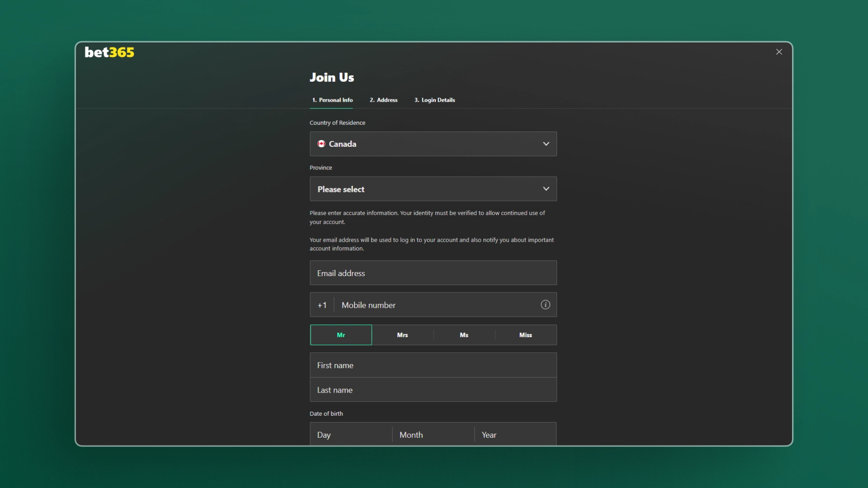The width and height of the screenshot is (868, 488).
Task: Click the 'Please enter accurate information' notice
Action: click(427, 217)
